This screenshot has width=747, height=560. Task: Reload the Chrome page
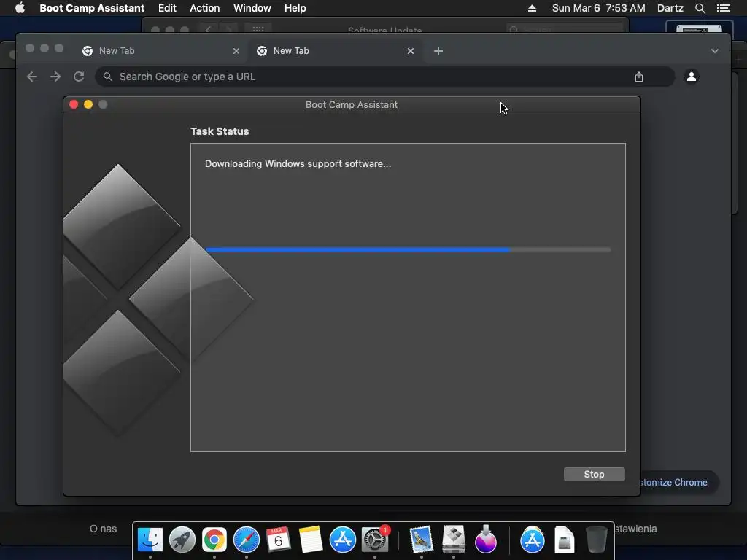point(79,77)
